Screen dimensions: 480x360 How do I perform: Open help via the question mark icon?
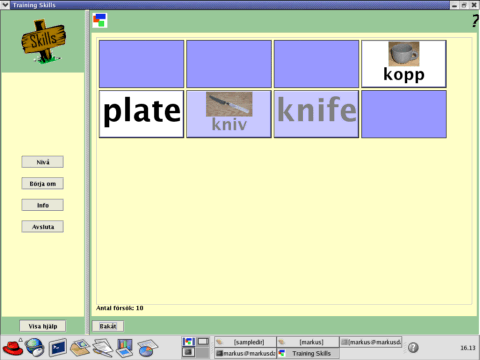tap(475, 21)
